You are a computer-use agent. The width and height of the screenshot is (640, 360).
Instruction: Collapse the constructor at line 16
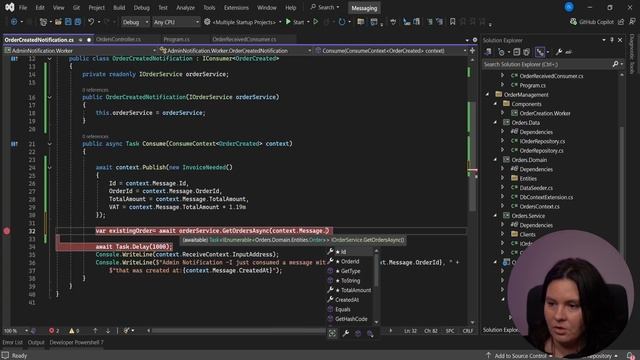49,97
